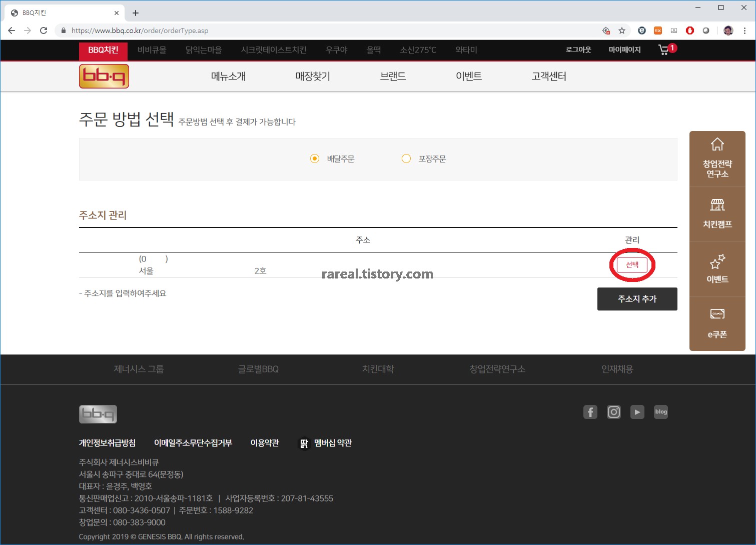
Task: Open 이벤트 main navigation menu
Action: (x=469, y=76)
